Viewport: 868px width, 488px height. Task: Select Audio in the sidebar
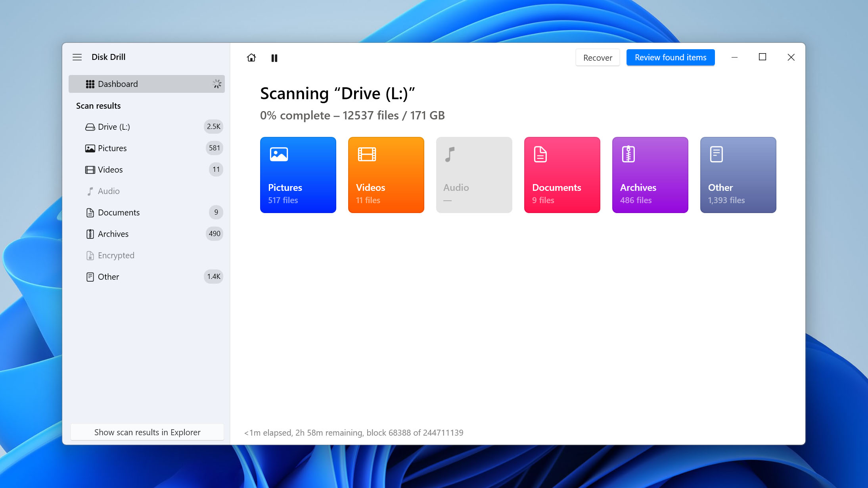coord(147,191)
